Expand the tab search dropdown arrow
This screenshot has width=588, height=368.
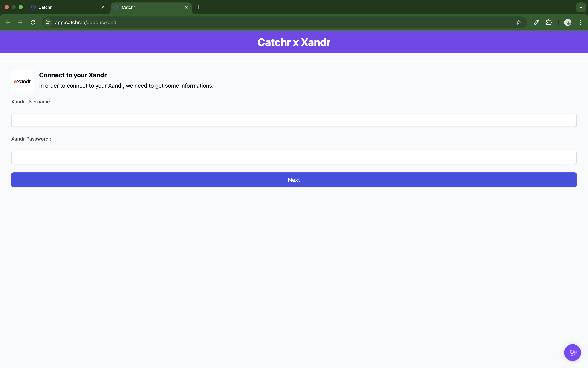(x=581, y=7)
